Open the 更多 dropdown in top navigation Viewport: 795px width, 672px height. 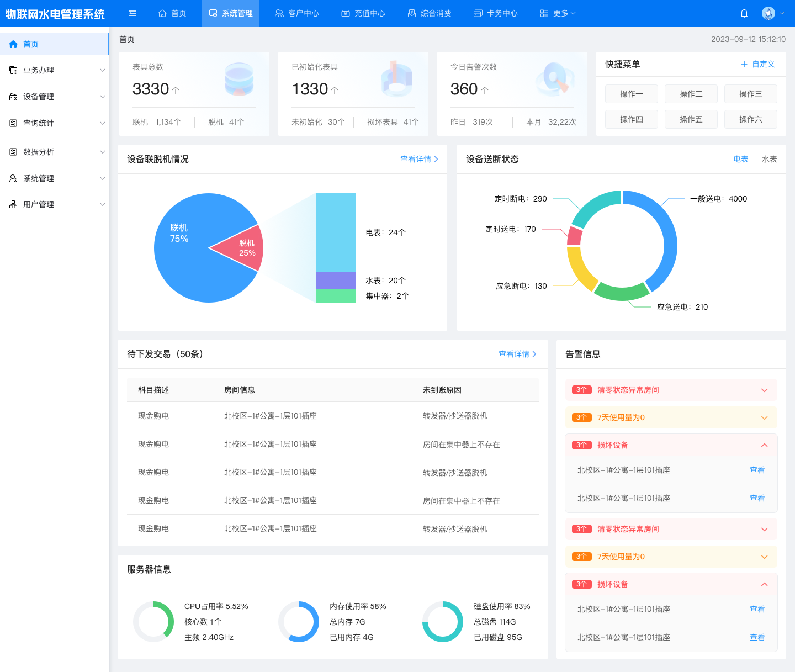point(558,13)
